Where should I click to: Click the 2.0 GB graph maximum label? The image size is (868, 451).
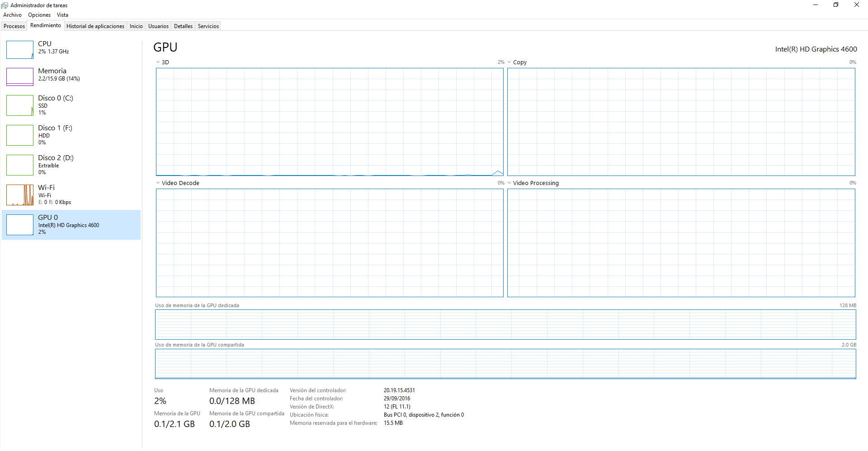(849, 345)
